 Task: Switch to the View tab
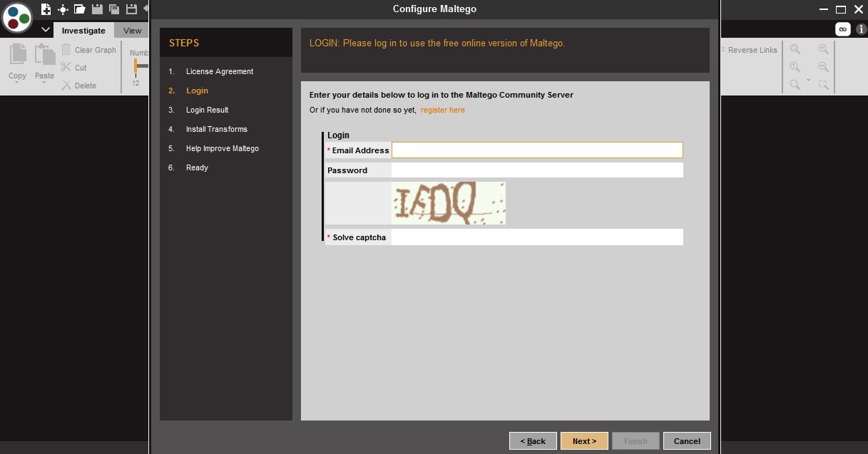click(132, 31)
